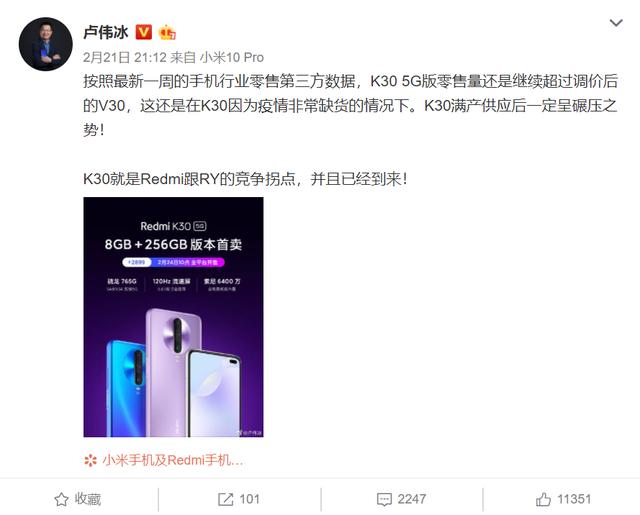Screen dimensions: 640x515
Task: Click the comment bubble icon
Action: (x=384, y=499)
